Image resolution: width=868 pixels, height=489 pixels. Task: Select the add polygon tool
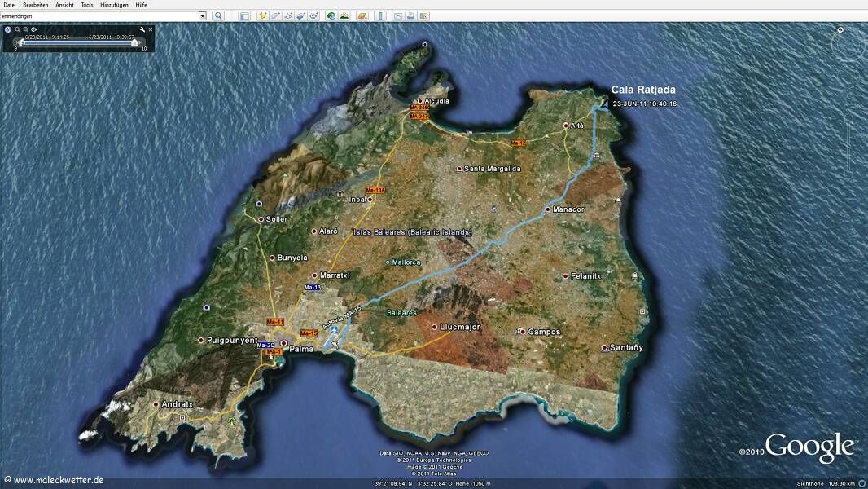[x=275, y=15]
